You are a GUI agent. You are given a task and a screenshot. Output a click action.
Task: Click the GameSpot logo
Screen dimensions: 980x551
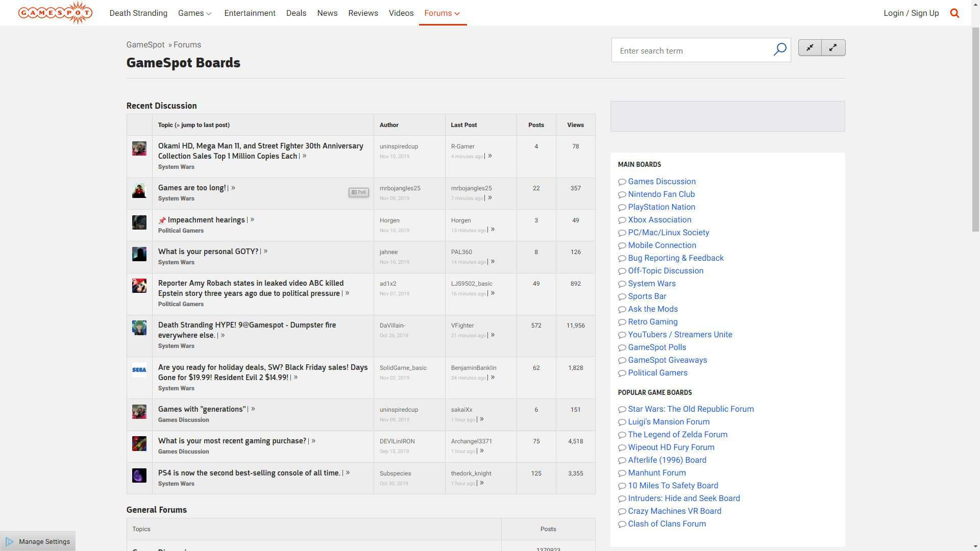[55, 13]
